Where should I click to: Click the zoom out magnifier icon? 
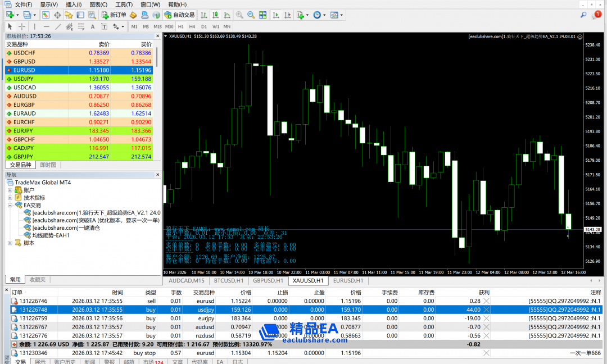[251, 15]
